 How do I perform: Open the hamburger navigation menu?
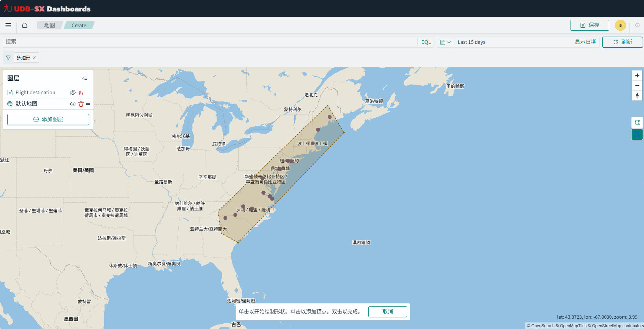pos(8,25)
